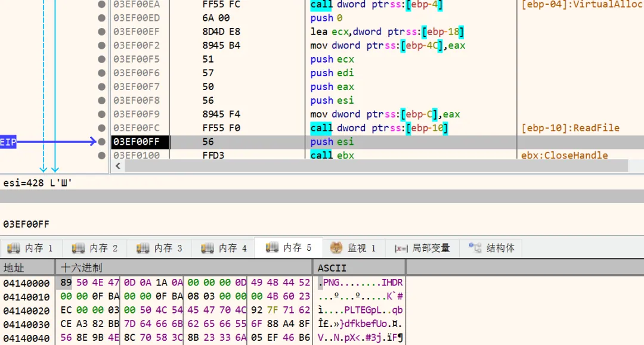Click the ASCII text ì....PLTEGpL..qb
Image resolution: width=644 pixels, height=345 pixels.
(x=360, y=310)
